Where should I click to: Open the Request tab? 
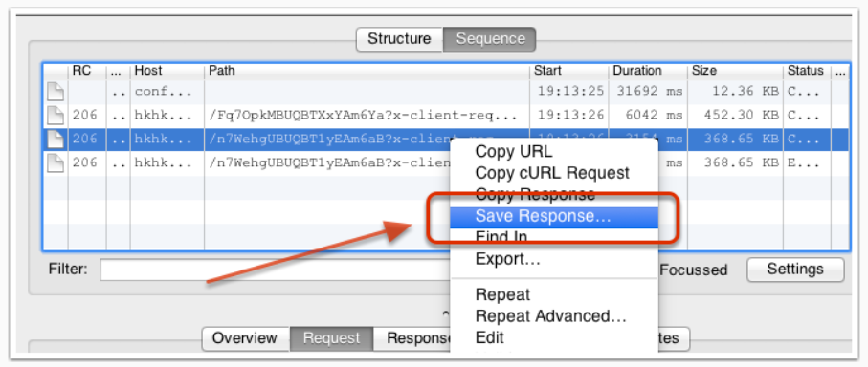coord(331,338)
